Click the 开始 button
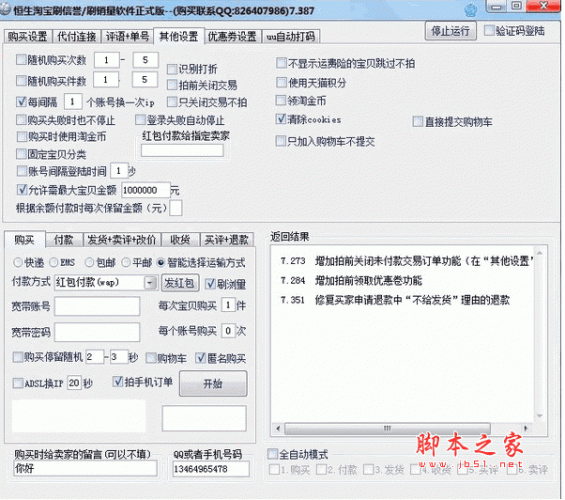The height and width of the screenshot is (500, 565). pos(213,384)
